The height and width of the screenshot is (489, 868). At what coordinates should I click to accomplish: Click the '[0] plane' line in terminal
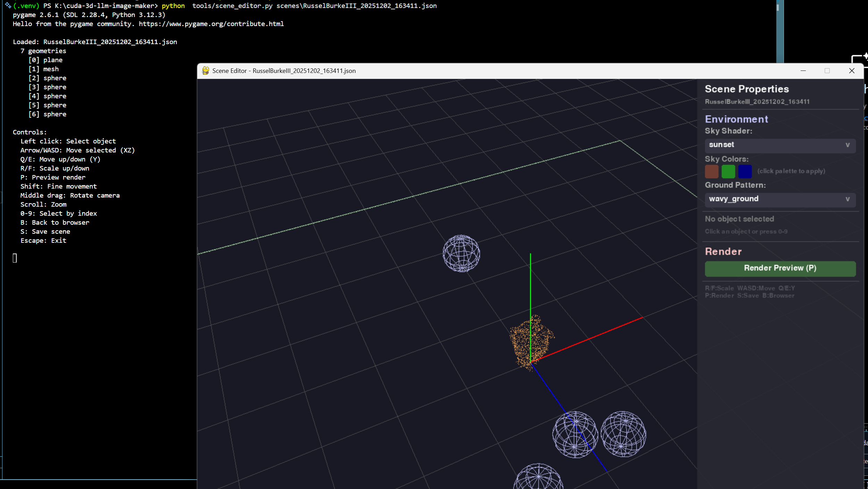(45, 60)
